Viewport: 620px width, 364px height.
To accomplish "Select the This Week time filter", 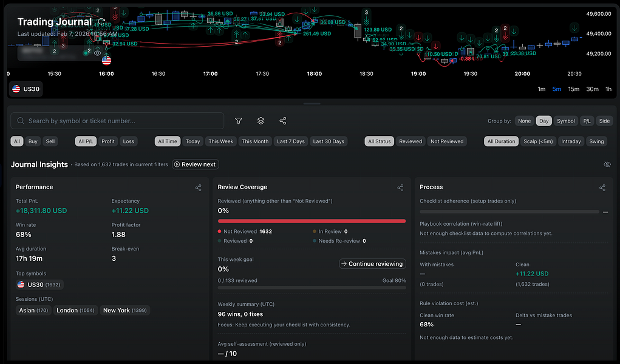I will point(220,141).
